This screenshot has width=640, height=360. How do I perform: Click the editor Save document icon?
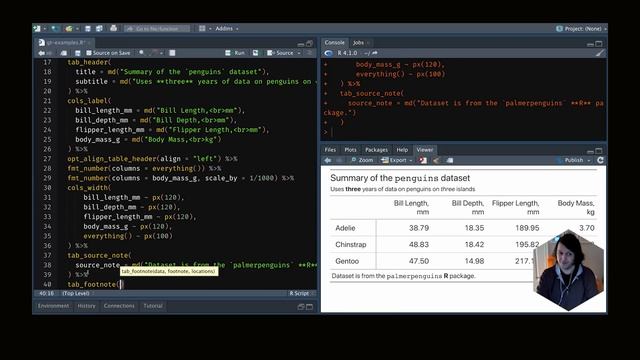[78, 53]
